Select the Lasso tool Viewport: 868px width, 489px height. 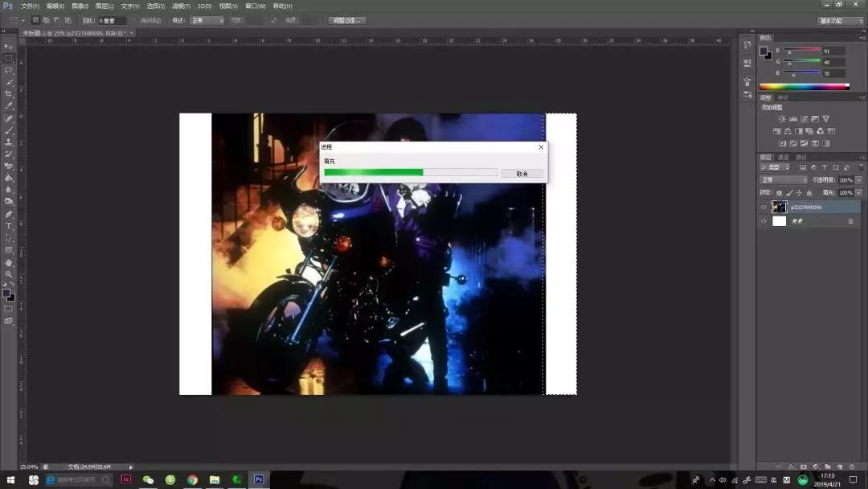coord(9,70)
